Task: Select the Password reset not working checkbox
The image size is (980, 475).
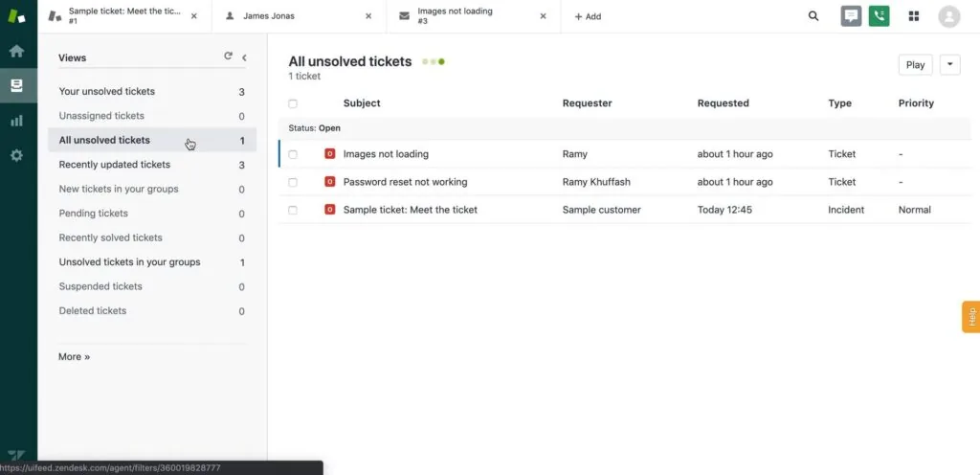Action: (293, 182)
